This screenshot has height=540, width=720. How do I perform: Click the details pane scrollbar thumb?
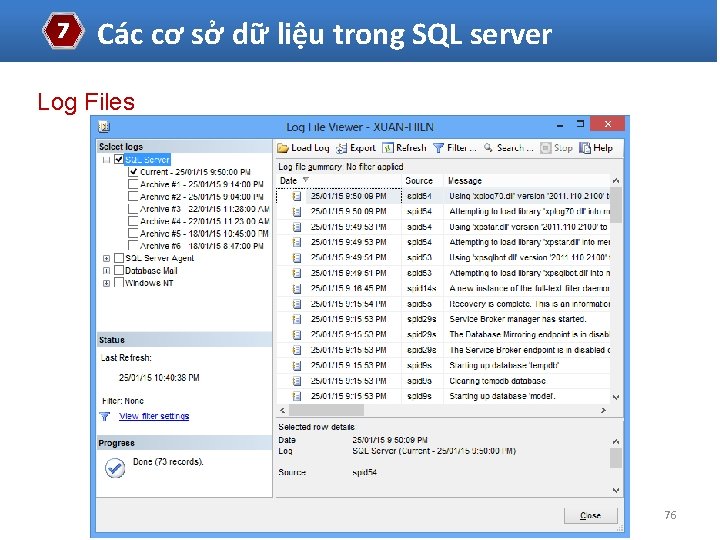point(616,458)
